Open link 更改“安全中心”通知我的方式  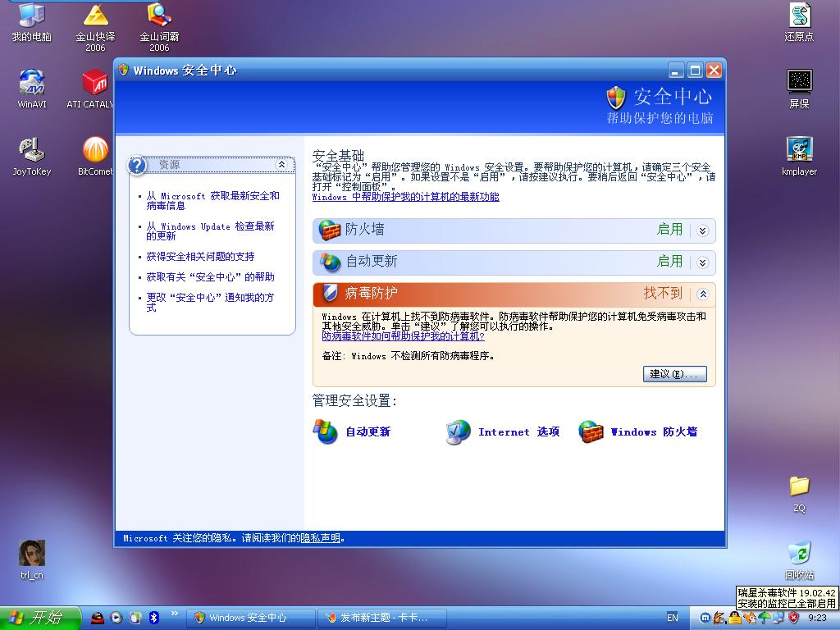[x=210, y=302]
